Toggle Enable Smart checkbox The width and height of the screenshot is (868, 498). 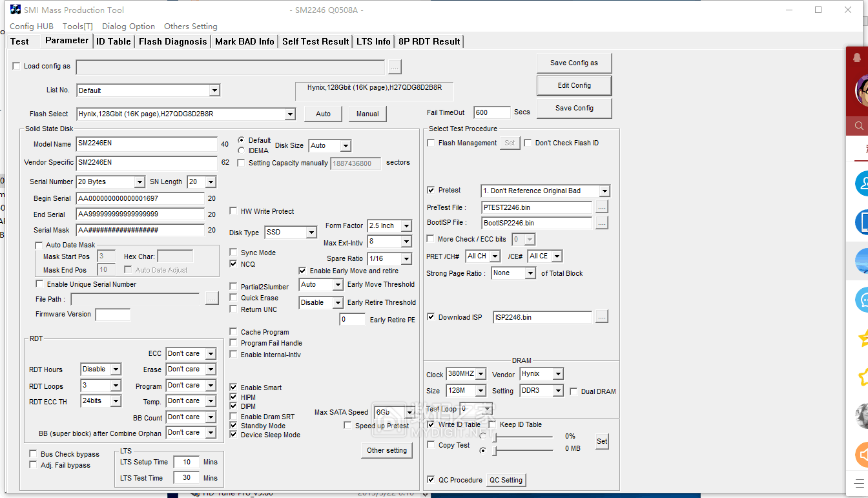(233, 388)
